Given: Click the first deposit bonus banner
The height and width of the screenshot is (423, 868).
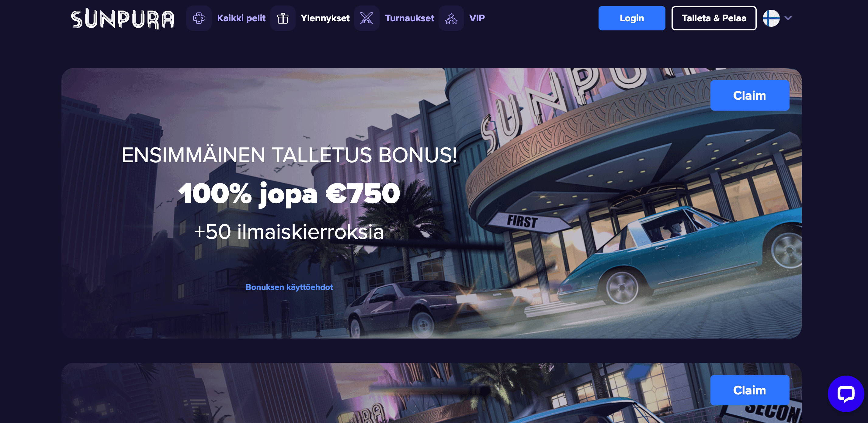Looking at the screenshot, I should 431,203.
